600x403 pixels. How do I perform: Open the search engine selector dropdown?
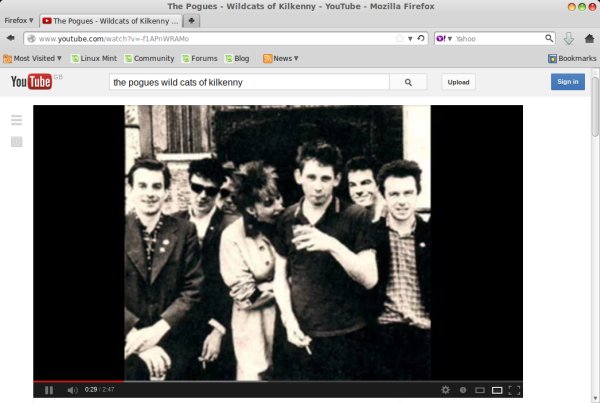pyautogui.click(x=445, y=38)
